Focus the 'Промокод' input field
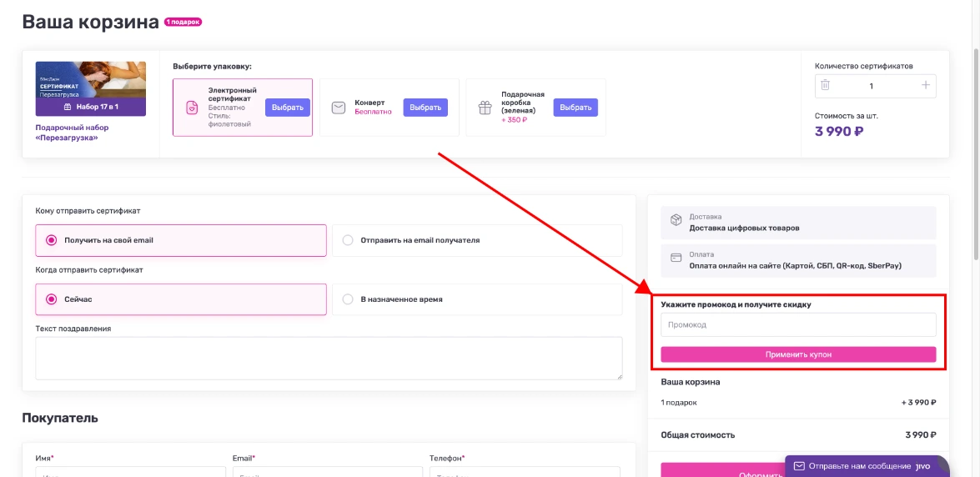 [798, 324]
